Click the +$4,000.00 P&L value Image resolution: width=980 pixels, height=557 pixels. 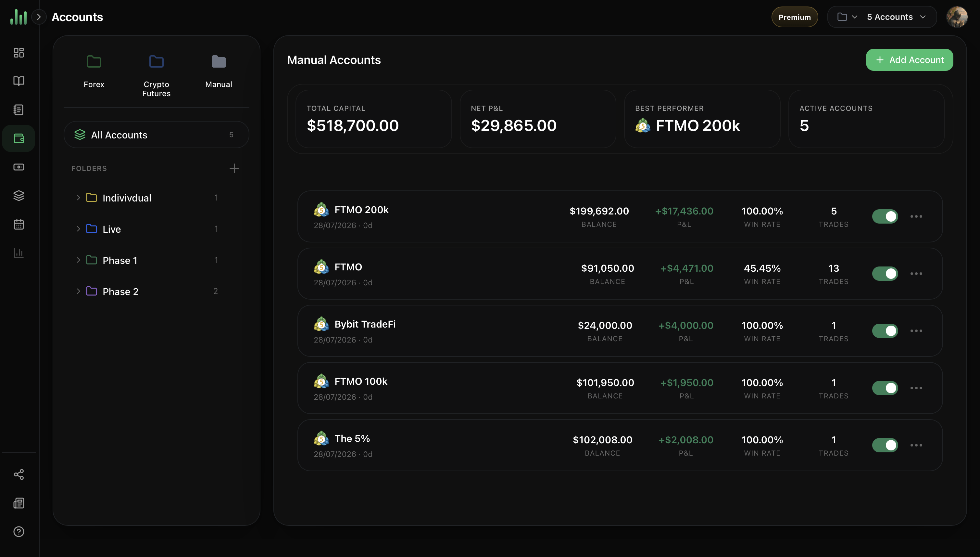[686, 326]
